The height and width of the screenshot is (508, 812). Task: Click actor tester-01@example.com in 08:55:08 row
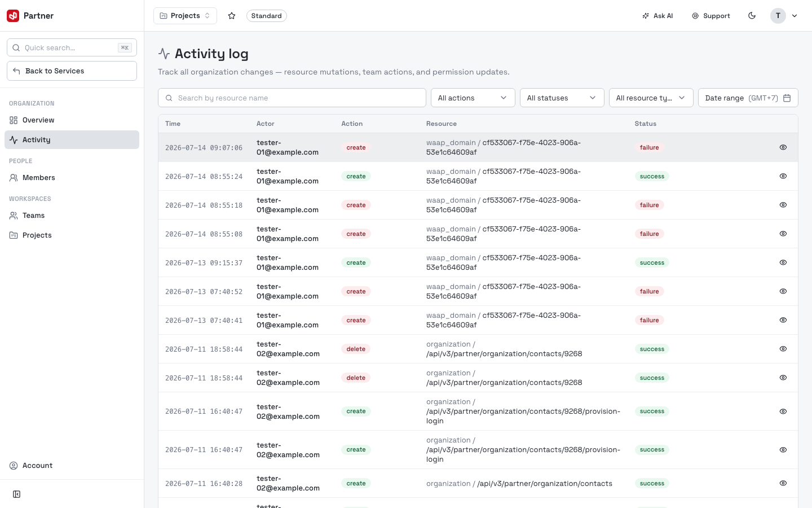click(x=288, y=234)
